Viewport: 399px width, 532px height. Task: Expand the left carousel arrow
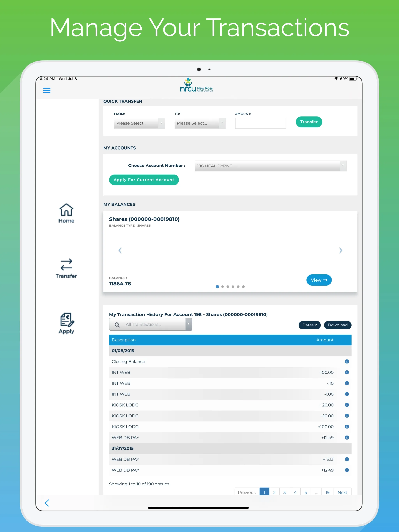(x=120, y=250)
